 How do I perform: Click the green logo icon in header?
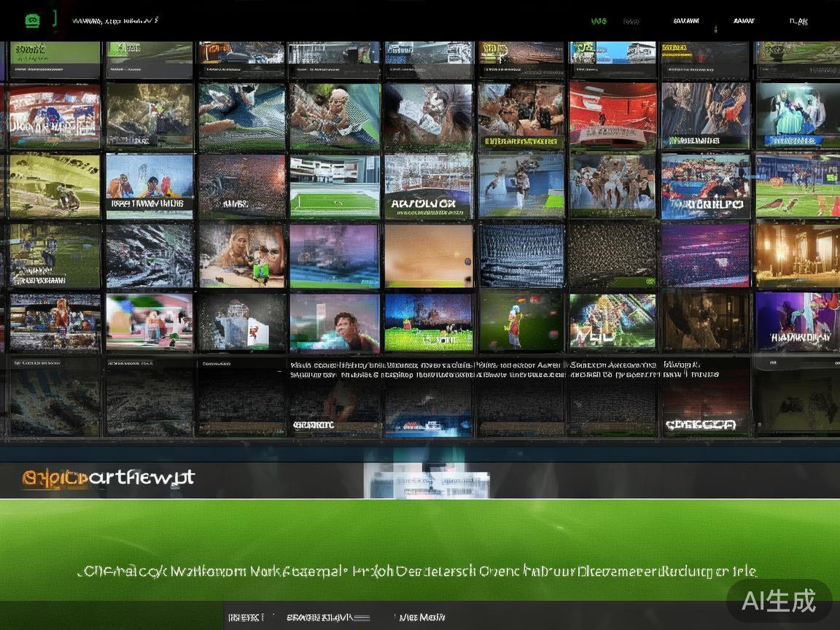[32, 20]
